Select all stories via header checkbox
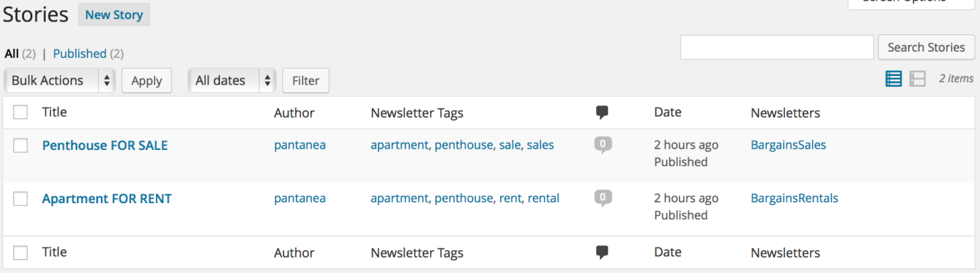The width and height of the screenshot is (980, 273). (x=21, y=112)
